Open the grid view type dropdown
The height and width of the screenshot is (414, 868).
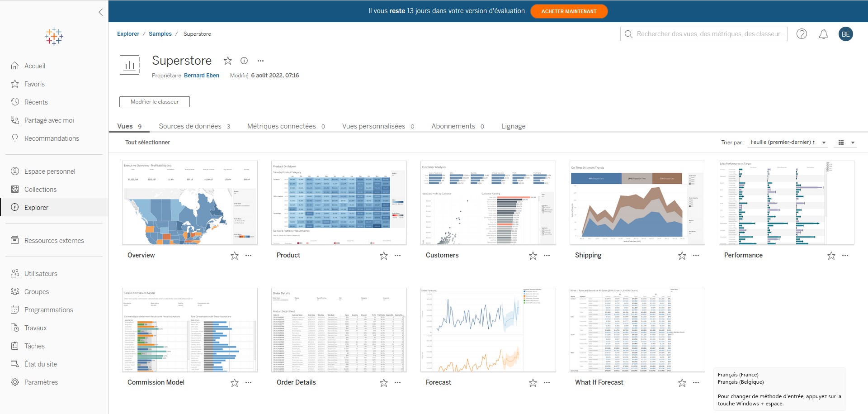pos(846,143)
